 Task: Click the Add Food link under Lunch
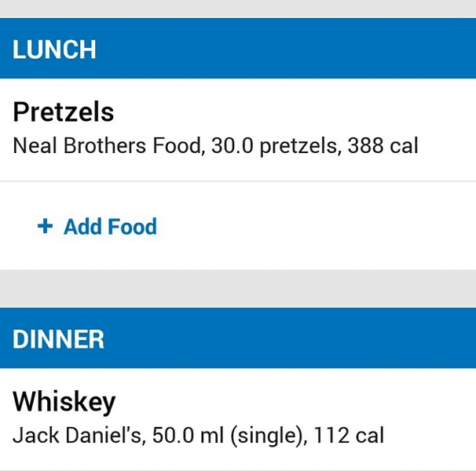pyautogui.click(x=110, y=227)
